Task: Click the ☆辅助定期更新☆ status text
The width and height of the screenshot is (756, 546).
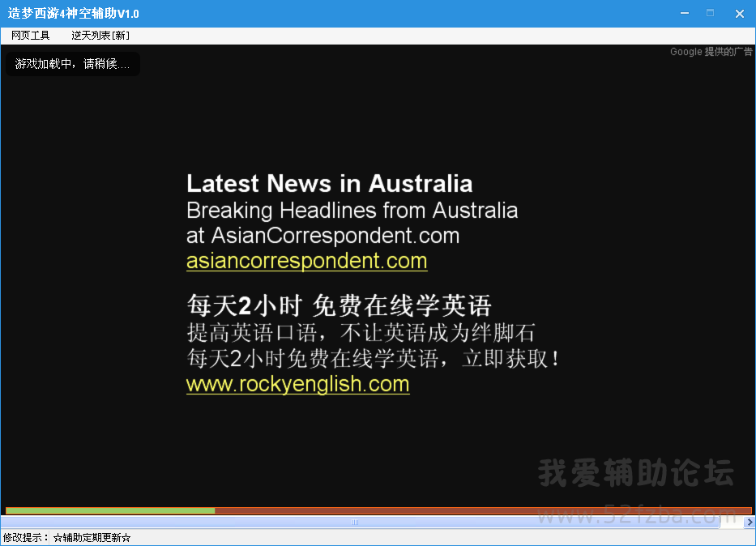Action: pos(92,537)
